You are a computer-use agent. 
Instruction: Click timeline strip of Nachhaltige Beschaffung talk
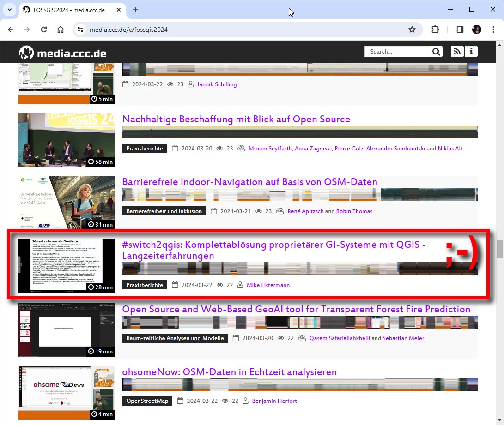[299, 132]
